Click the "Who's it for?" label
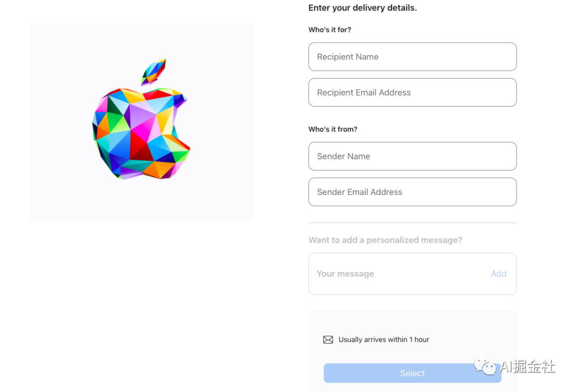This screenshot has width=574, height=392. 330,30
